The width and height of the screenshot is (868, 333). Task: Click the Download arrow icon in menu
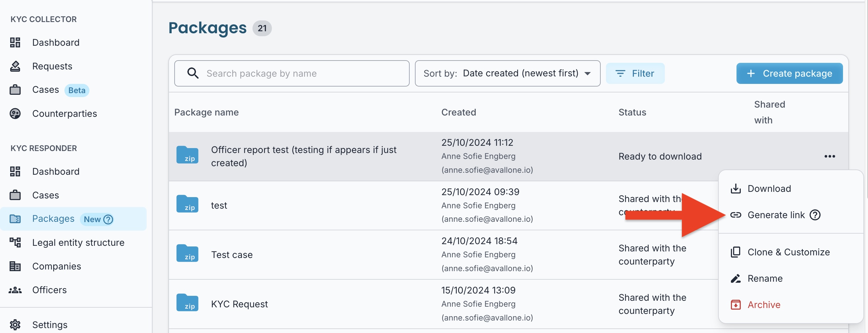click(x=735, y=189)
